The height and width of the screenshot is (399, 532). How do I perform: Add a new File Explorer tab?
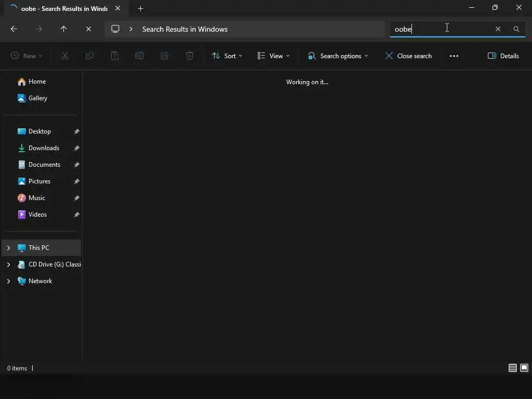point(140,9)
